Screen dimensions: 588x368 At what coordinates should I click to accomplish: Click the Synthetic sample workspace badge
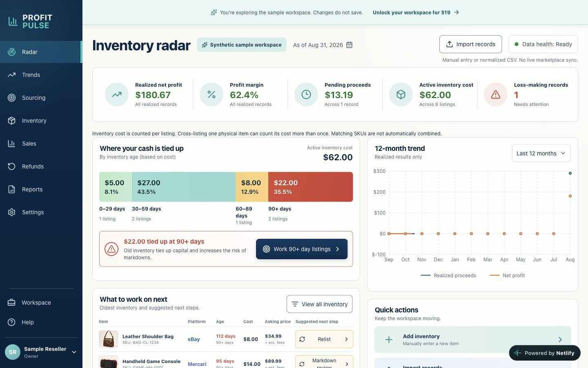click(242, 45)
